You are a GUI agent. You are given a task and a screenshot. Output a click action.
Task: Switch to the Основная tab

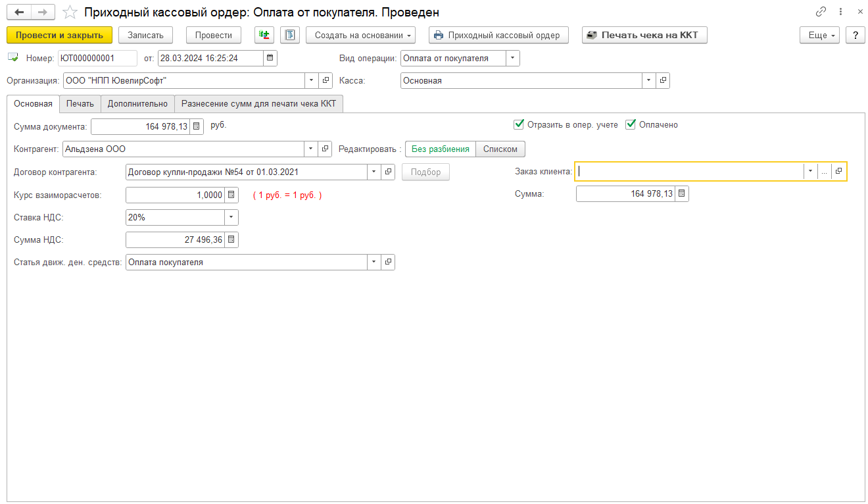(x=33, y=103)
